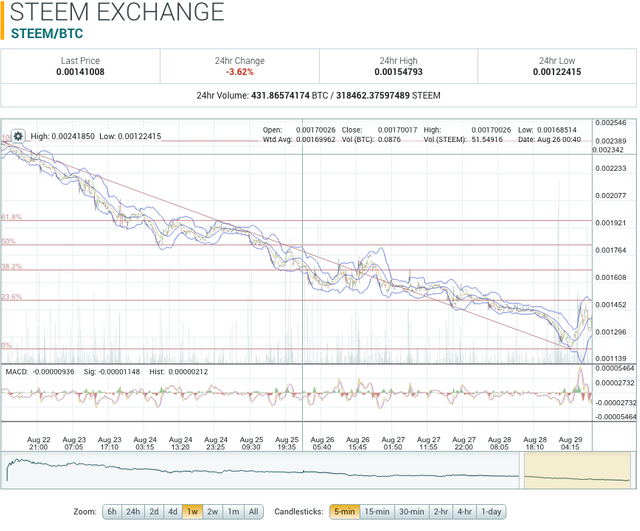Image resolution: width=640 pixels, height=531 pixels.
Task: Click the Aug 22 21:00 time axis label
Action: pos(38,443)
